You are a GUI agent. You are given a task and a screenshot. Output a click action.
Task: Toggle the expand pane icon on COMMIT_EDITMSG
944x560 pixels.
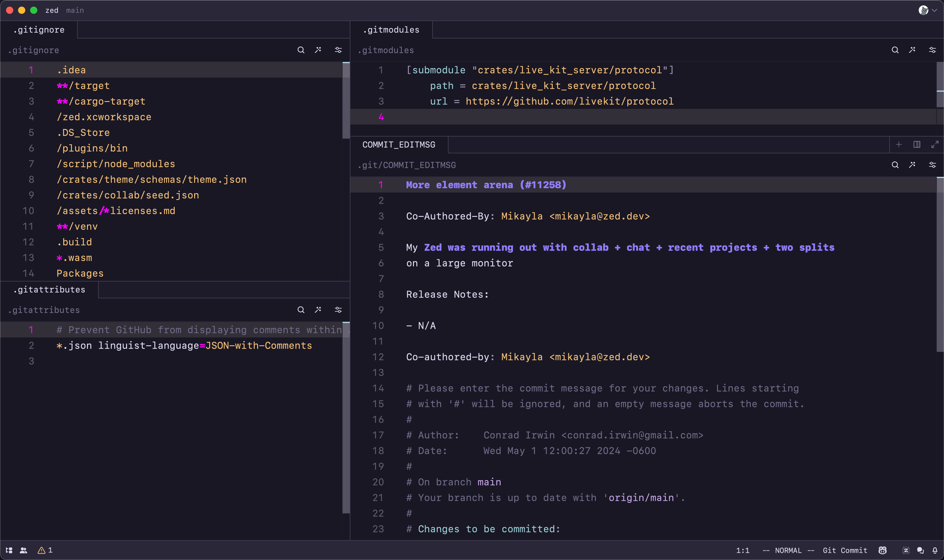coord(935,145)
